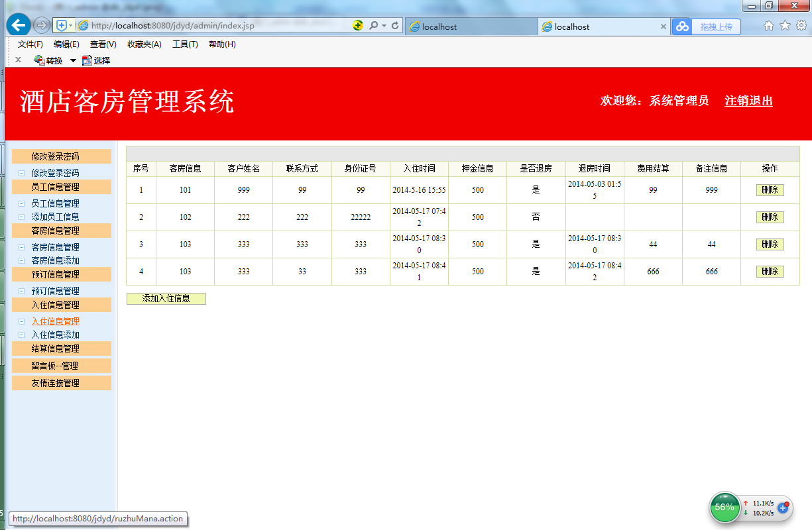Viewport: 812px width, 530px height.
Task: Click the 转换 convert toolbar icon
Action: point(48,60)
